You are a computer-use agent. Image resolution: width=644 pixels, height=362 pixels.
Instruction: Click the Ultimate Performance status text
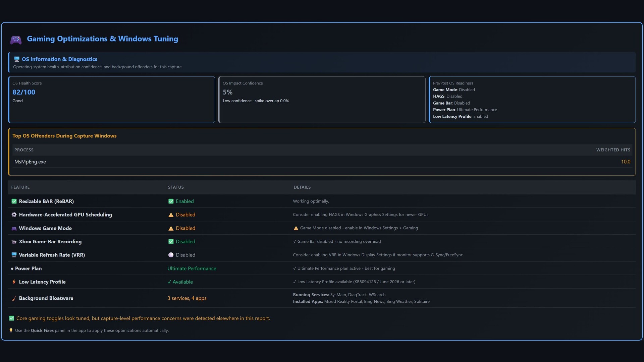point(192,269)
